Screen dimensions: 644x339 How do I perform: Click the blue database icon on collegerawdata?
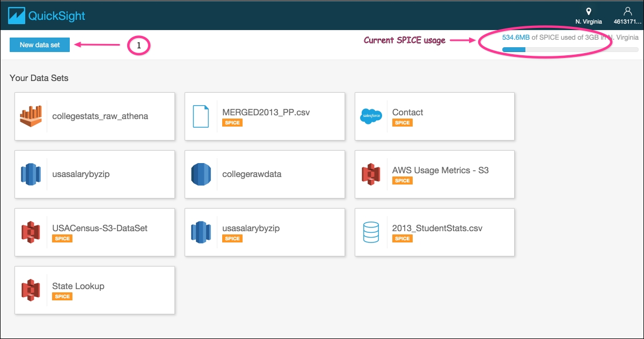pyautogui.click(x=201, y=174)
